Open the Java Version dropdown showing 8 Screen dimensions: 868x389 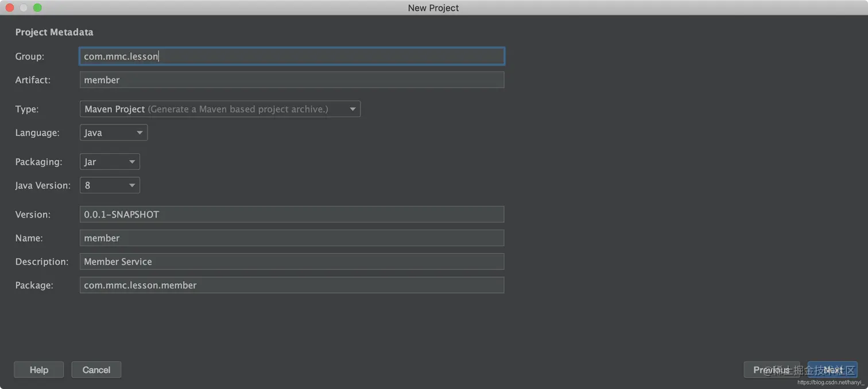pos(110,185)
